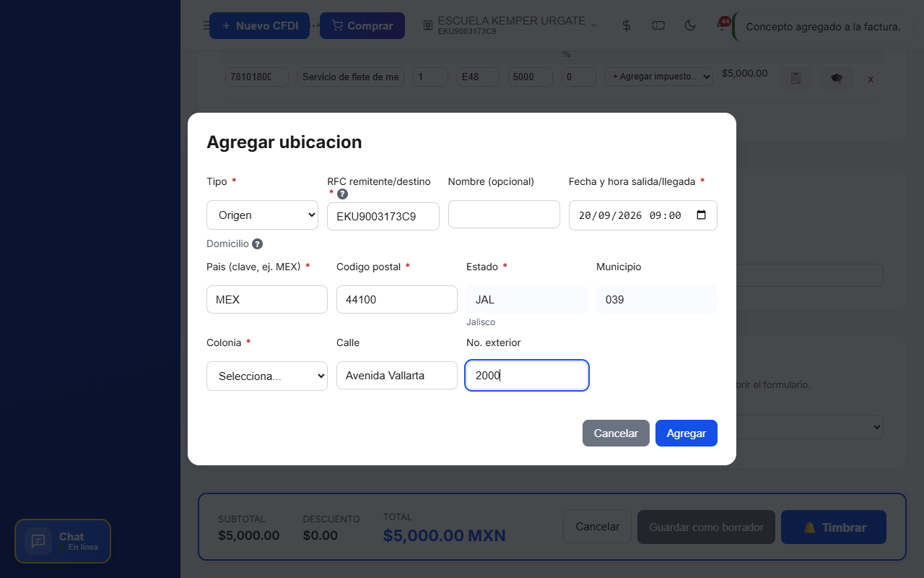Open the Agregar impuesto dropdown

click(x=659, y=77)
